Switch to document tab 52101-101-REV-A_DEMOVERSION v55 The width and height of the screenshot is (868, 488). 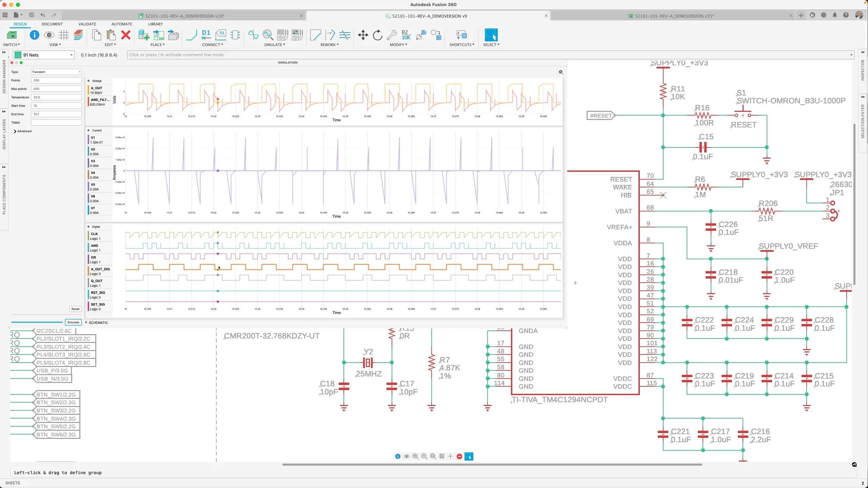click(674, 16)
